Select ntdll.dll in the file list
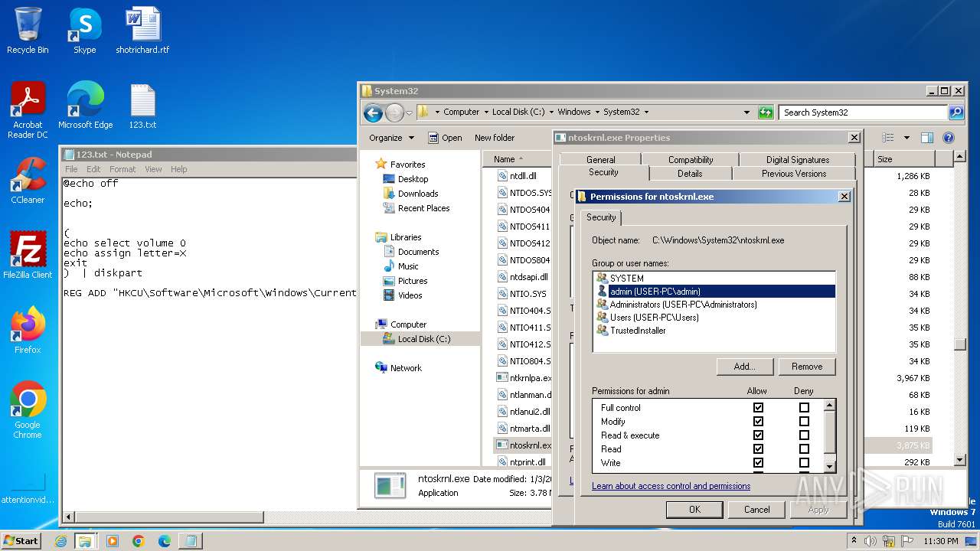This screenshot has width=980, height=551. (x=523, y=176)
